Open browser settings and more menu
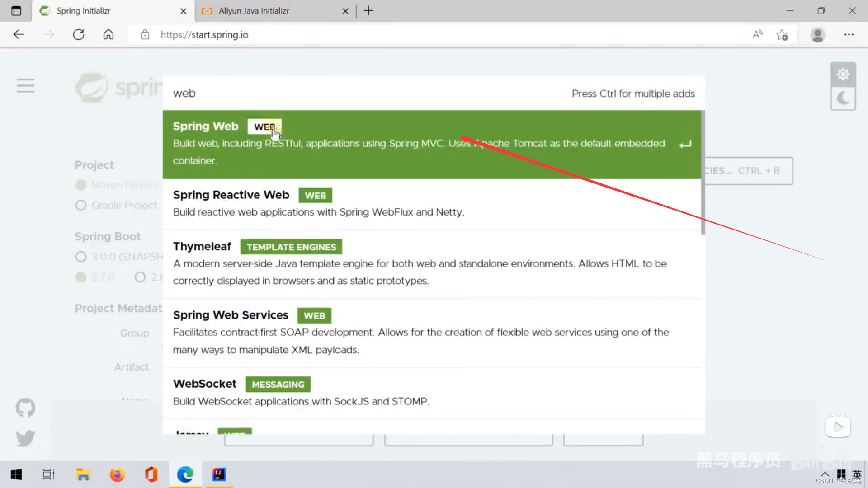The height and width of the screenshot is (488, 868). (x=849, y=34)
